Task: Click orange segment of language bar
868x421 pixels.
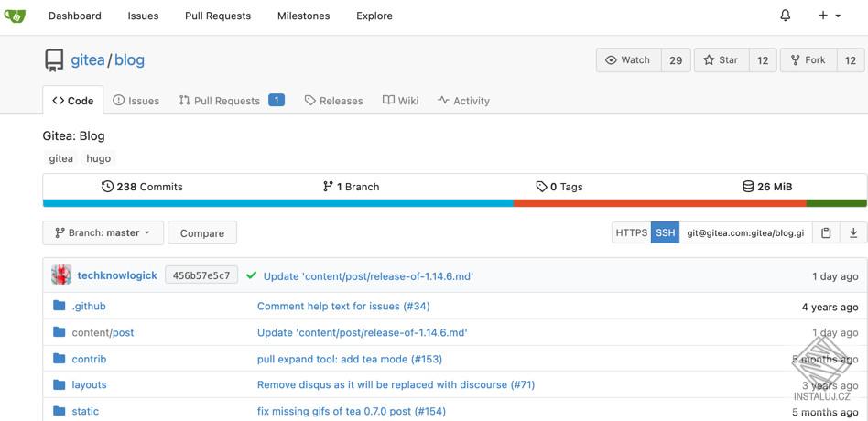Action: [x=660, y=203]
